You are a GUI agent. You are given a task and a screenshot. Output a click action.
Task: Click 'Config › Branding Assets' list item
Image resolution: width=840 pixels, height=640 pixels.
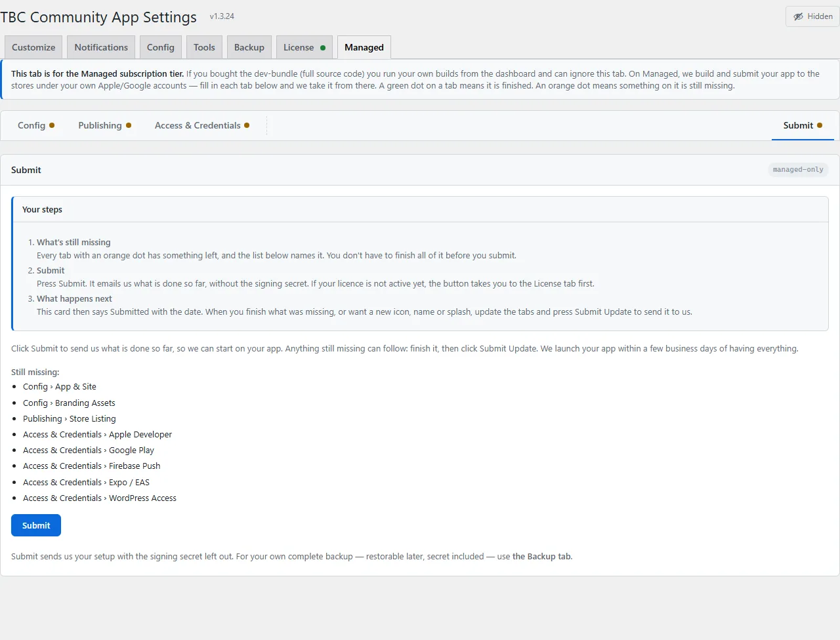coord(69,403)
